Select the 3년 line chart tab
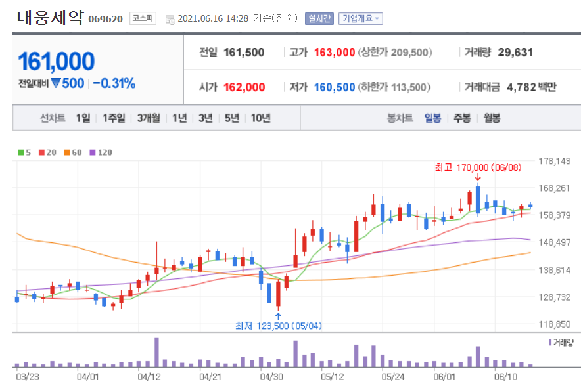Viewport: 581px width, 392px height. (205, 118)
